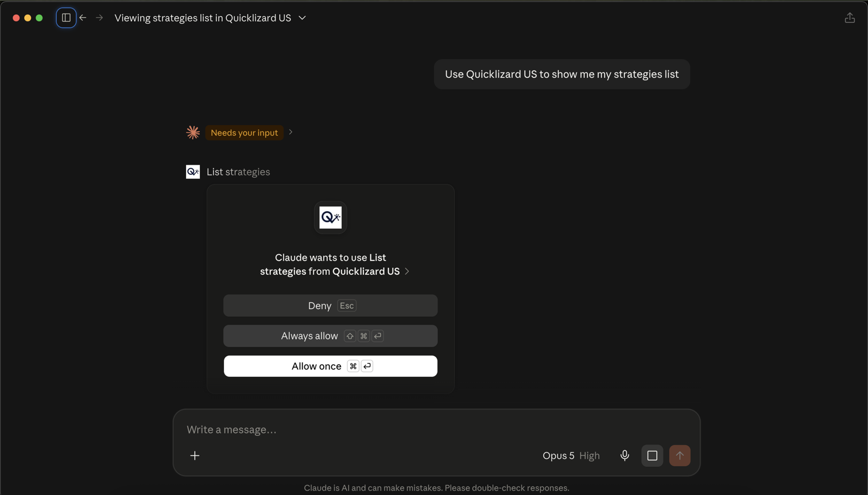
Task: Click the share icon at top right
Action: (x=850, y=18)
